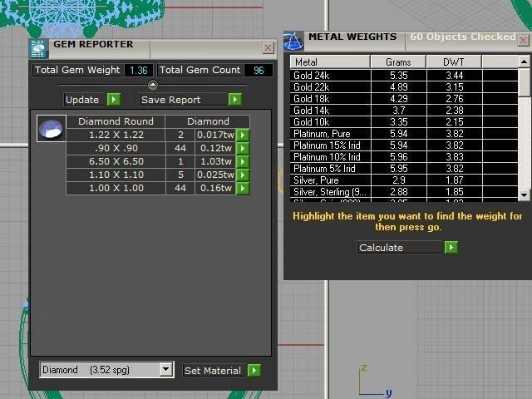Select the Silver, Pure row
Screen dimensions: 532x399
tap(404, 180)
